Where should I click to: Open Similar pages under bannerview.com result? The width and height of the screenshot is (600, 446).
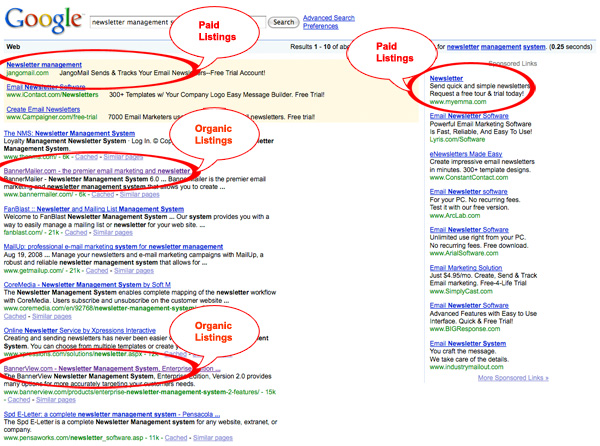56,400
